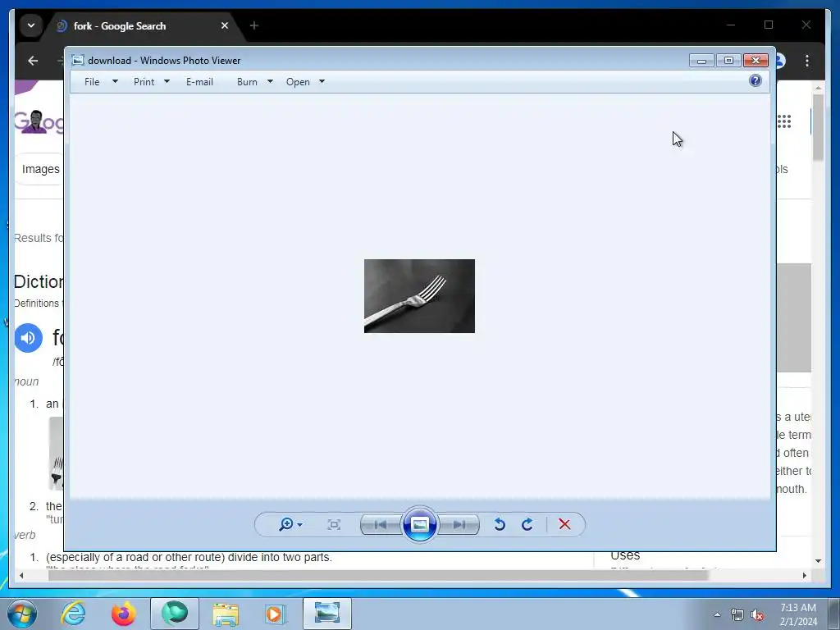This screenshot has height=630, width=840.
Task: Click the network tray icon
Action: pyautogui.click(x=737, y=614)
